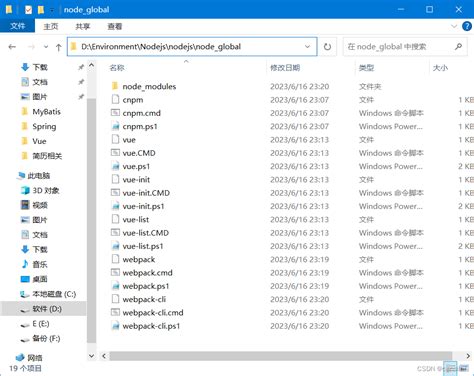Select the vue.ps1 PowerShell icon
This screenshot has height=376, width=474.
115,166
